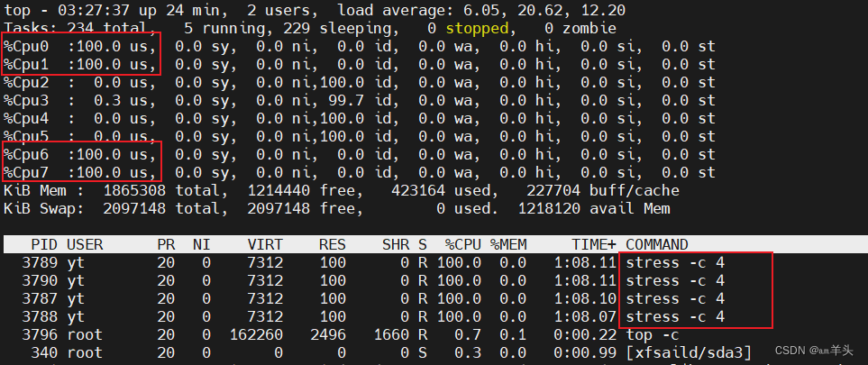Select the 1660 SHR value
The width and height of the screenshot is (868, 365).
(391, 334)
